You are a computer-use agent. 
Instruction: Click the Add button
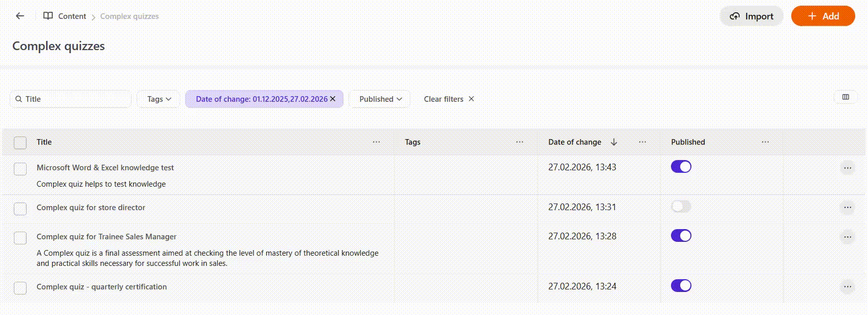click(823, 16)
